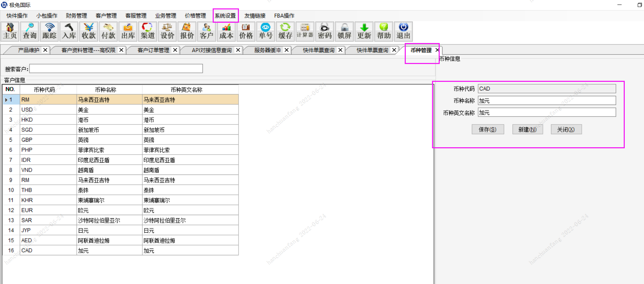This screenshot has height=284, width=644.
Task: Open the 收款 receipts toolbar icon
Action: click(x=89, y=31)
